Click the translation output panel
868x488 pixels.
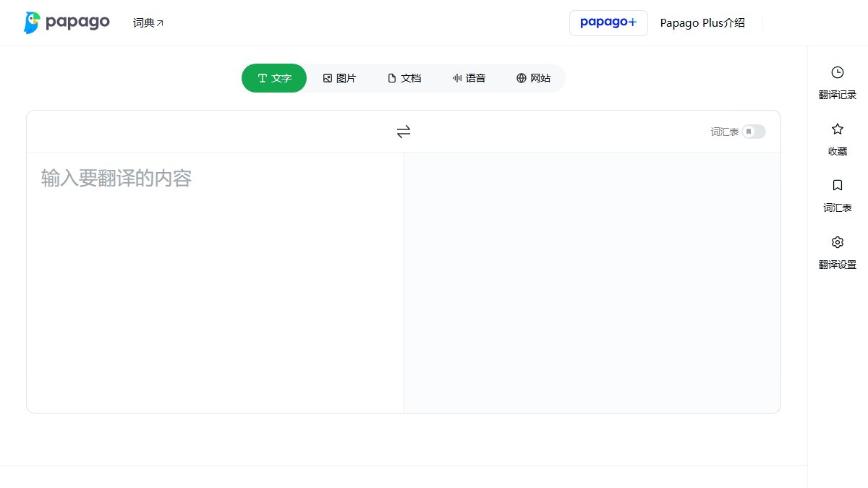[x=592, y=283]
